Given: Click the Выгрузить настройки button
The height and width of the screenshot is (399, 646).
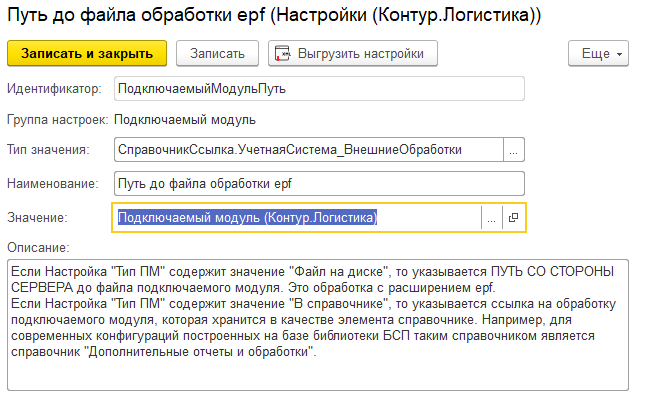Looking at the screenshot, I should tap(353, 53).
